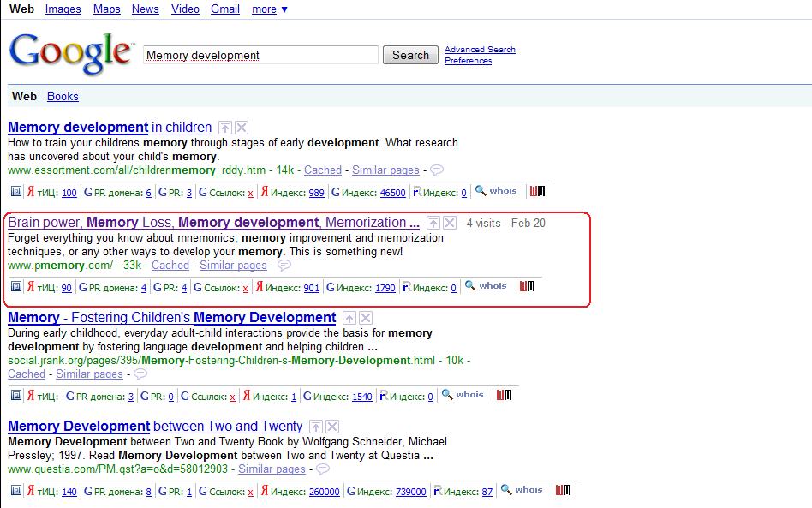Remove the 'Between Two and Twenty' result

[x=332, y=427]
